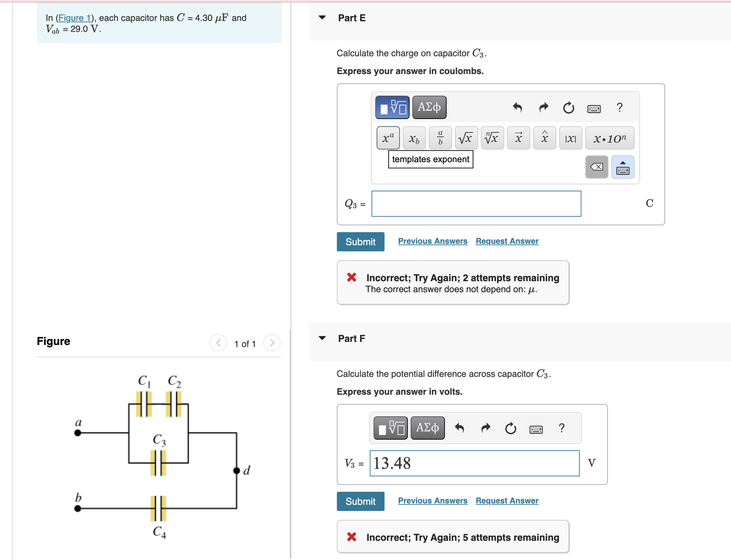Open the Greek letters ΑΣφ palette
The image size is (731, 560).
(429, 107)
